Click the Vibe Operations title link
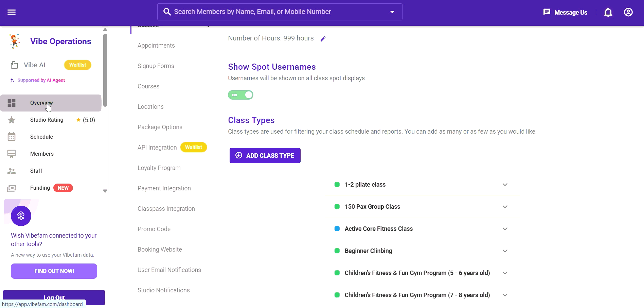Image resolution: width=644 pixels, height=308 pixels. (x=60, y=41)
